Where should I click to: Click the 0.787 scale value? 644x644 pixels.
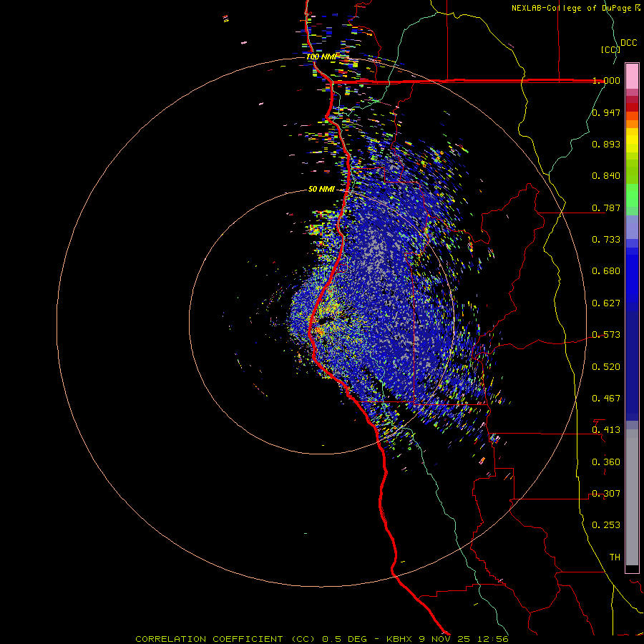[606, 208]
